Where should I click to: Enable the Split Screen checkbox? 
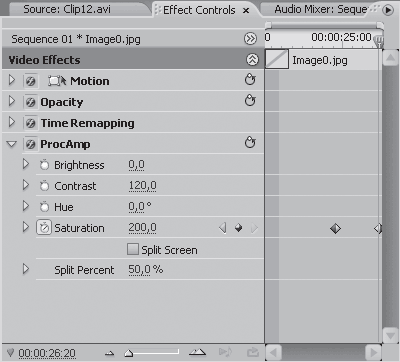point(133,249)
